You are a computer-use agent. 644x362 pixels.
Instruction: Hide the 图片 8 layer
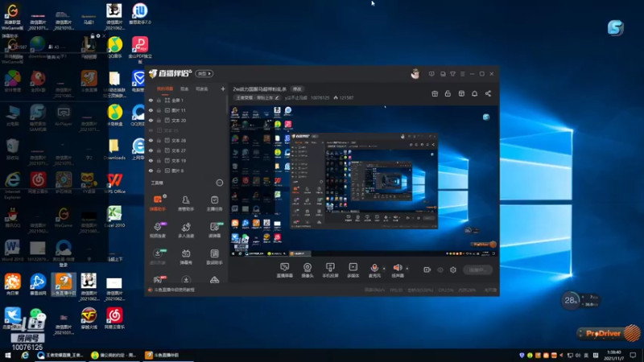[151, 171]
